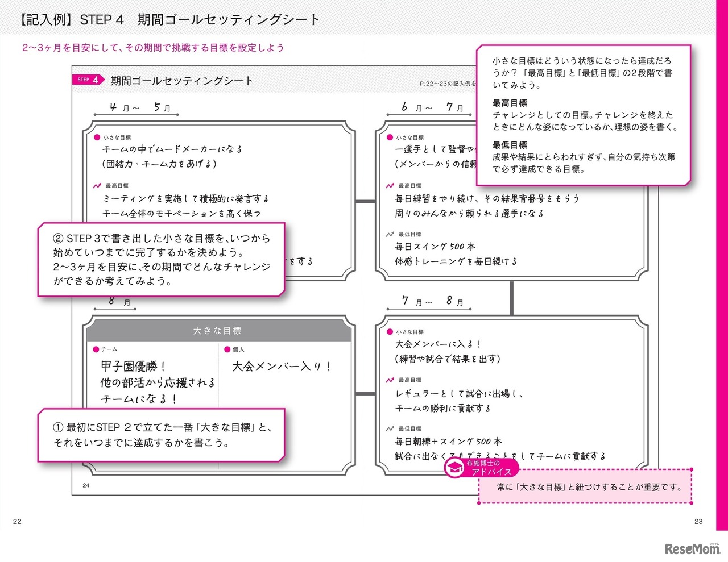Click the STEP 4 arrow badge

point(88,80)
